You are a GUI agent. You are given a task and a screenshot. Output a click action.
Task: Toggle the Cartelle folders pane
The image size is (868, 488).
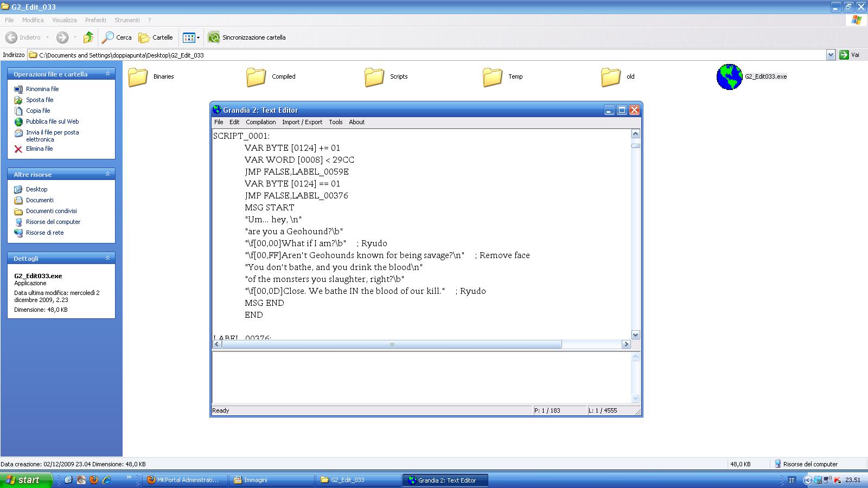click(x=156, y=37)
